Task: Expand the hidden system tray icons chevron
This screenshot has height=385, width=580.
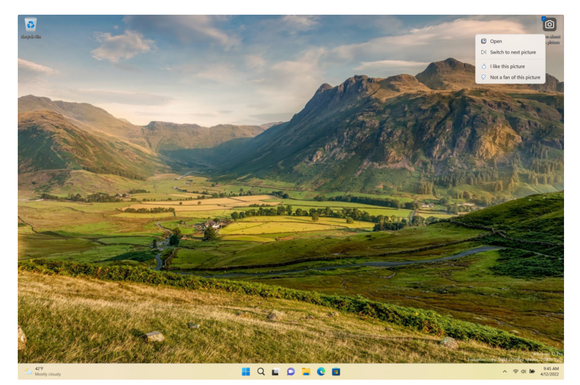Action: click(505, 371)
